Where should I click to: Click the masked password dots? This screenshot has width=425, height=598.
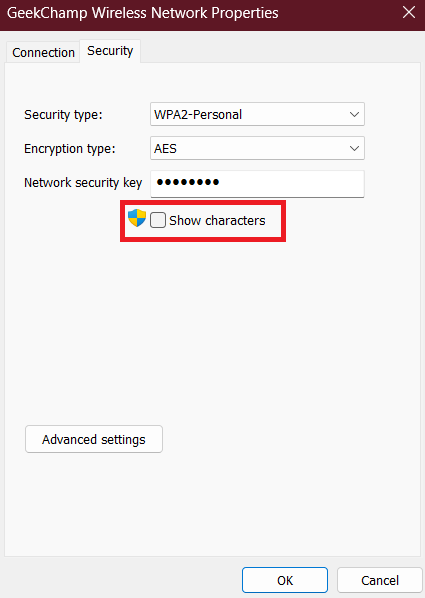[x=188, y=182]
